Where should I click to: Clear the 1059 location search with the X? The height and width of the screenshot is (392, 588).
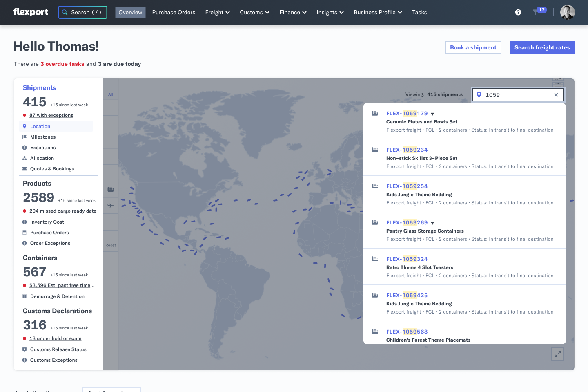click(x=556, y=94)
